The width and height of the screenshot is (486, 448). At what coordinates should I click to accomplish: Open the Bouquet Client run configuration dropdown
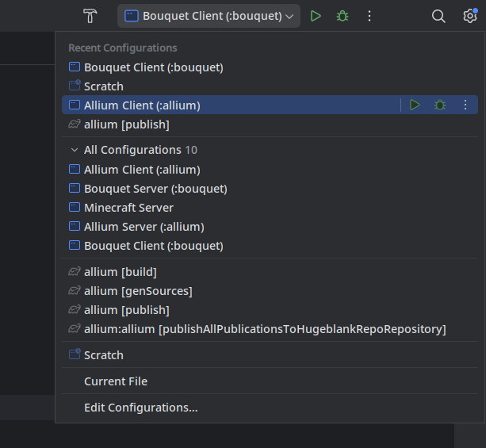[209, 16]
